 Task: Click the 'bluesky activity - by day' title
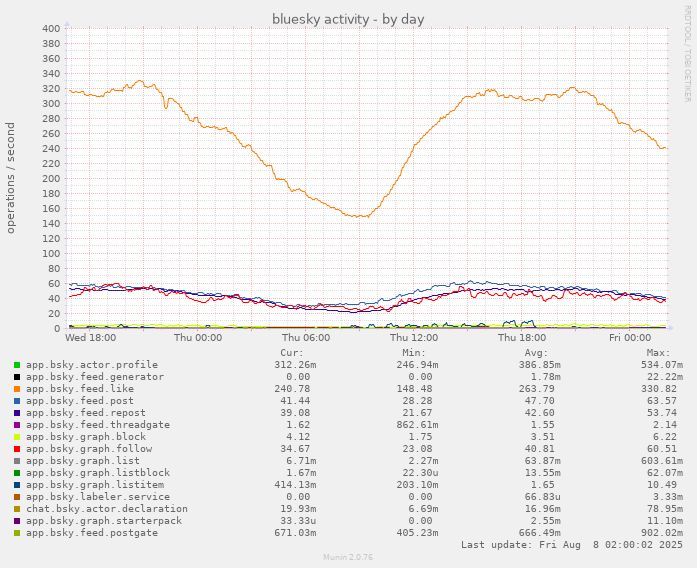(348, 20)
